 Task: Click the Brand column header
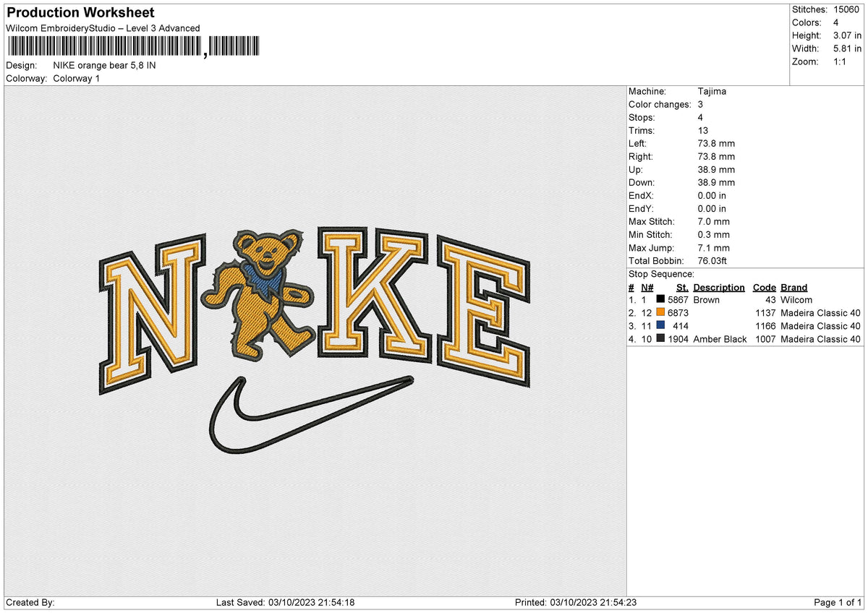coord(794,288)
